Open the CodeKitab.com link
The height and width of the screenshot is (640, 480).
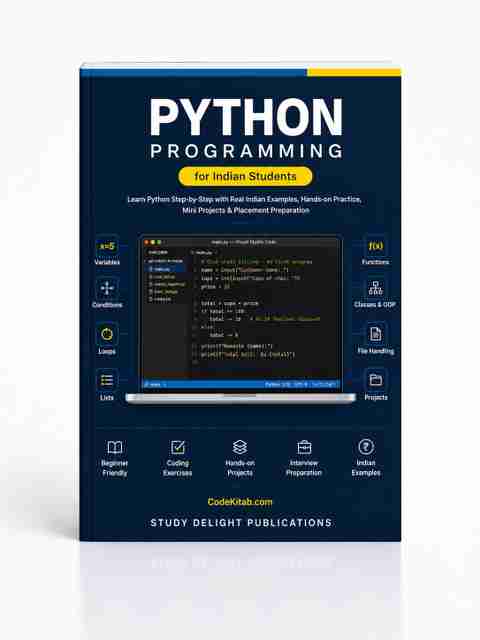240,502
